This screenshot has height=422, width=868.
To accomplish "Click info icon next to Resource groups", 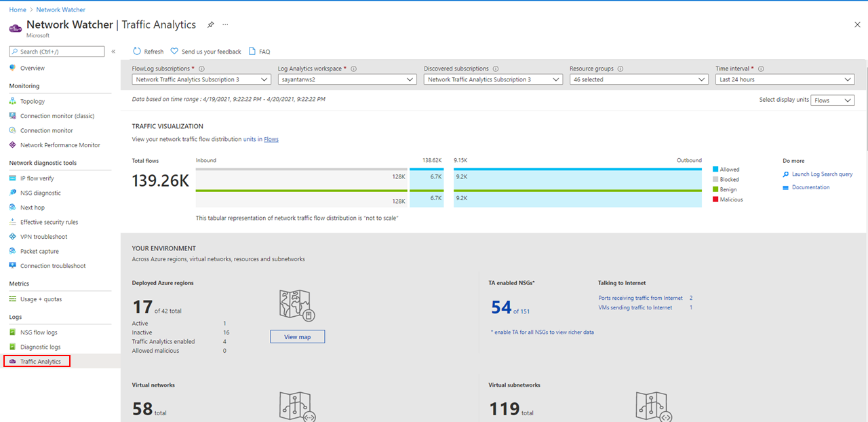I will click(620, 69).
